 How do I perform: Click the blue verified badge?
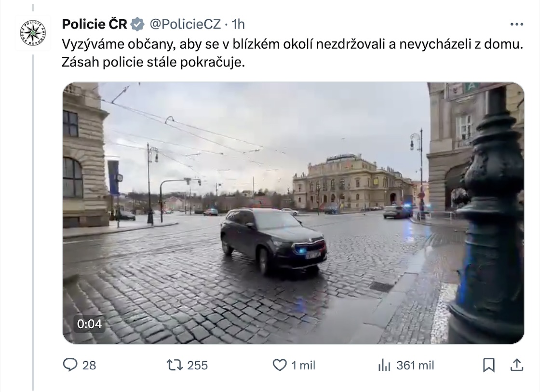[138, 25]
